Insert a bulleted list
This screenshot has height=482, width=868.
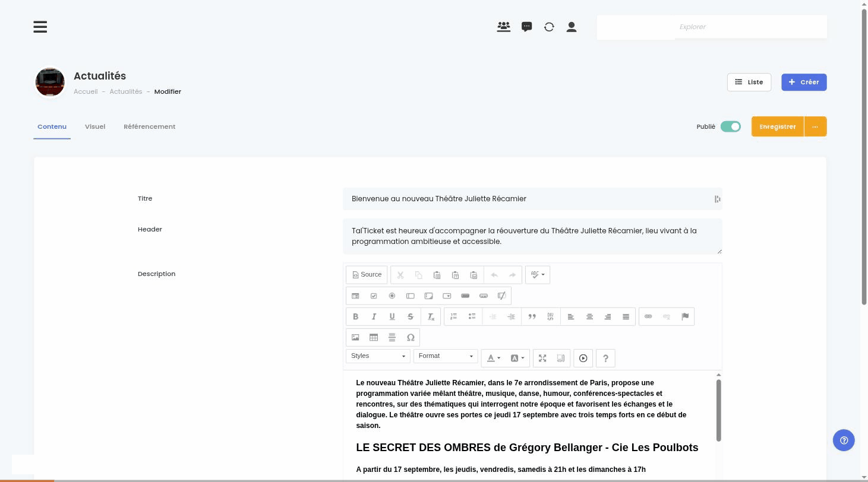tap(472, 316)
